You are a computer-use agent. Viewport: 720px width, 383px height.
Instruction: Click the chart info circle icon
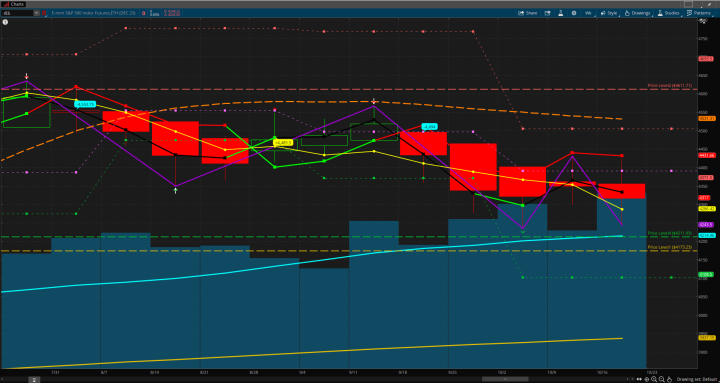[5, 22]
